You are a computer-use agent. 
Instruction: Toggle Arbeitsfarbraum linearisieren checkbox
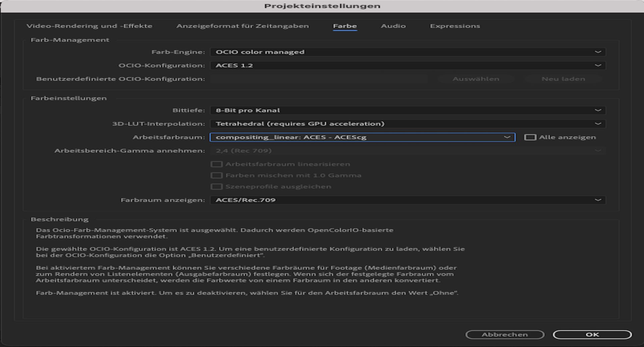(216, 164)
